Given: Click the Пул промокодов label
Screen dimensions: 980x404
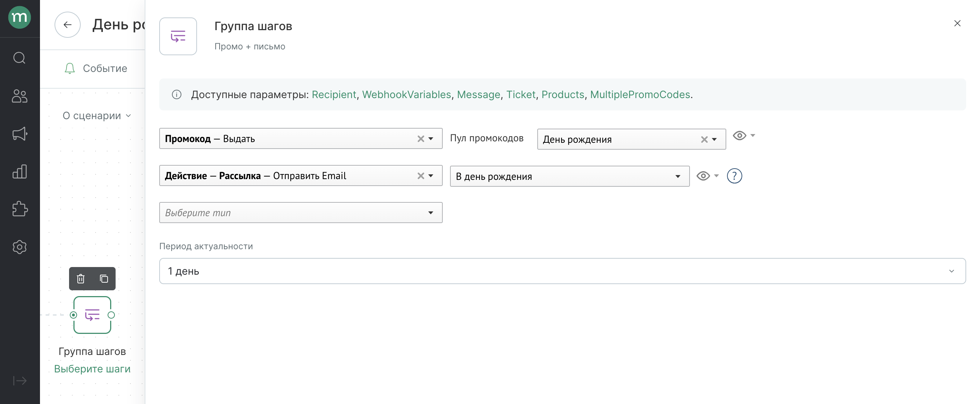Looking at the screenshot, I should pyautogui.click(x=487, y=138).
